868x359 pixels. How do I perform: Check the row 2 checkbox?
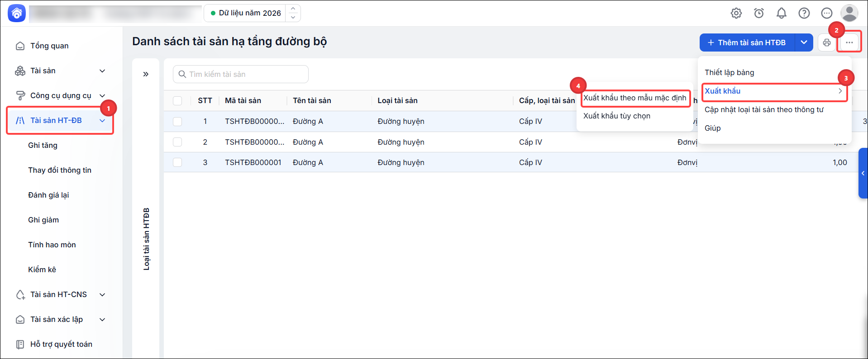coord(177,142)
